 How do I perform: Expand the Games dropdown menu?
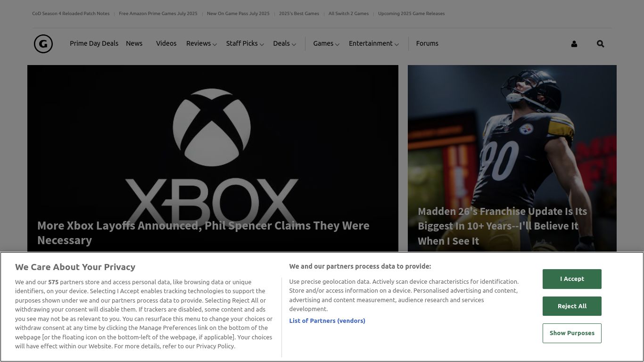point(326,43)
